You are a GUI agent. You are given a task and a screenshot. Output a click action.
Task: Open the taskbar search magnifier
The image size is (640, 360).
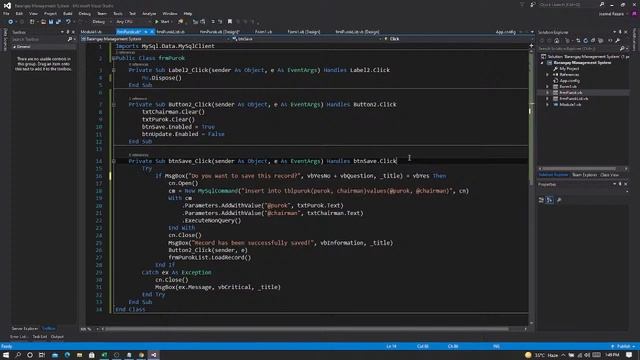tap(18, 355)
